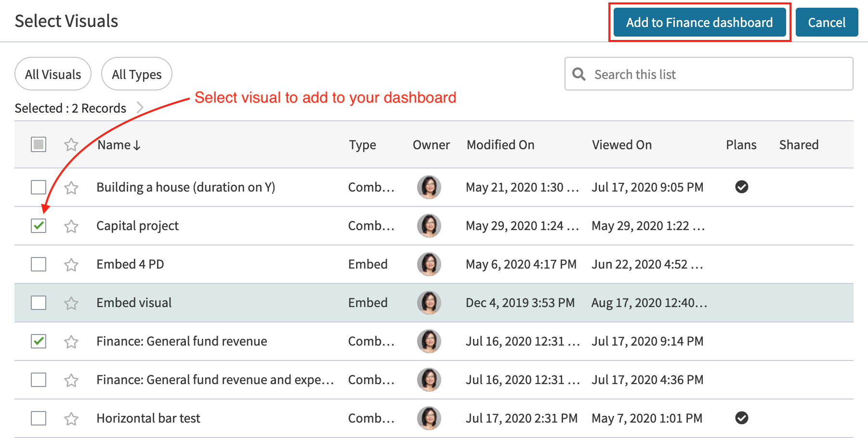This screenshot has width=868, height=438.
Task: Uncheck the Capital project checkbox
Action: (x=39, y=226)
